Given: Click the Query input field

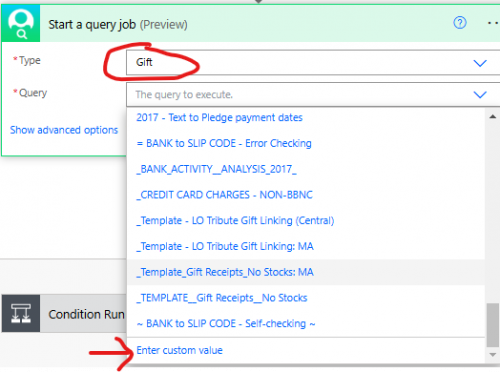Looking at the screenshot, I should (313, 95).
